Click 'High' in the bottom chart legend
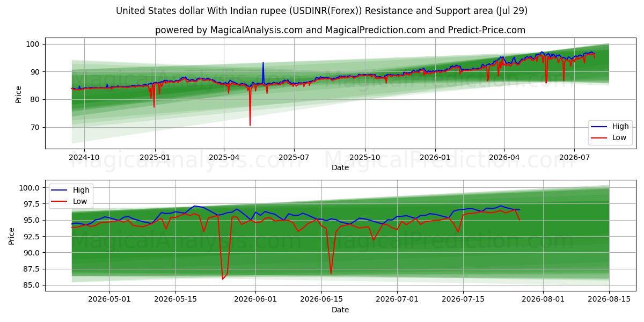 tap(81, 190)
